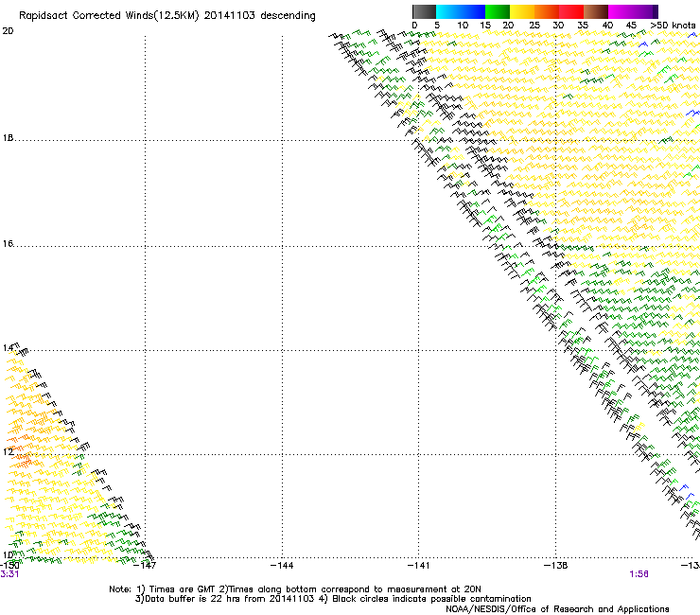Click the latitude label '12'
Viewport: 700px width, 615px height.
(x=8, y=452)
